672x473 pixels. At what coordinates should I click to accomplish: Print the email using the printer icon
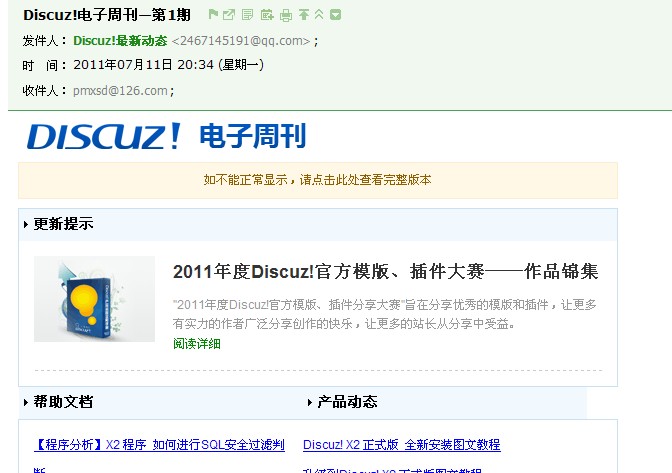pos(286,15)
